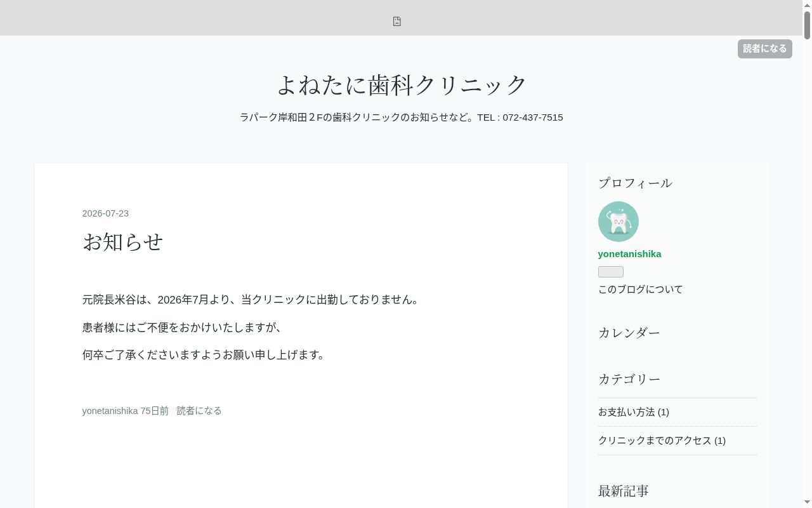Click yonetanishika author name in post footer
812x508 pixels.
point(110,411)
